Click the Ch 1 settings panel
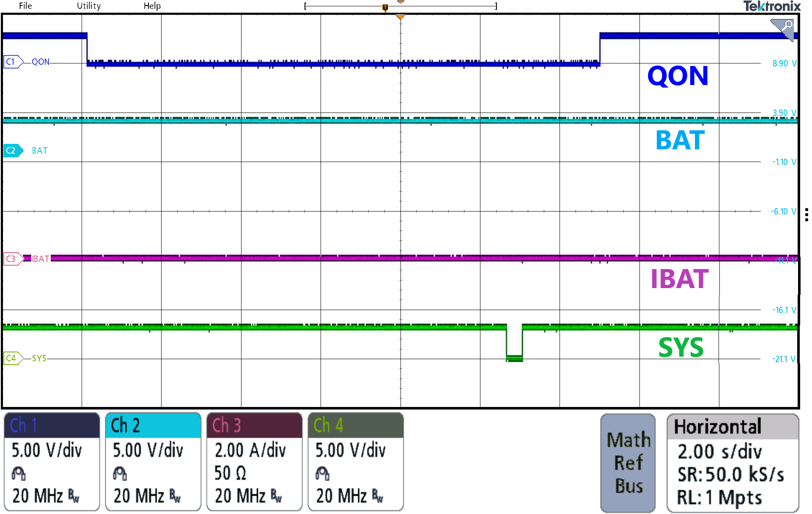The width and height of the screenshot is (812, 514). point(52,463)
